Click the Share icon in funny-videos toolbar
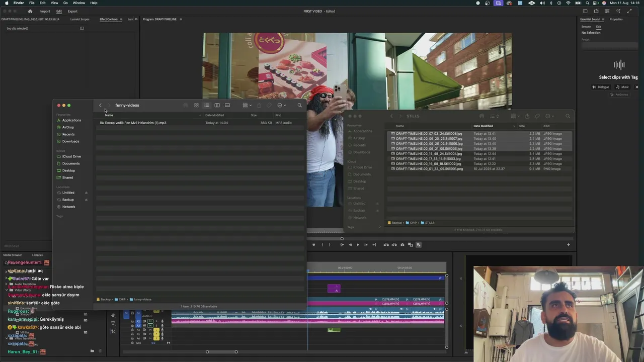This screenshot has height=362, width=644. point(259,105)
